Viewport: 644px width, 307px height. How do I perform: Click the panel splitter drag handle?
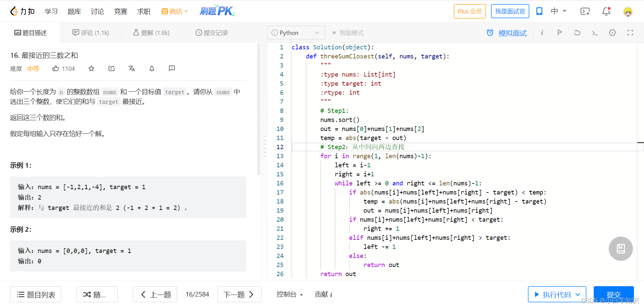[264, 146]
